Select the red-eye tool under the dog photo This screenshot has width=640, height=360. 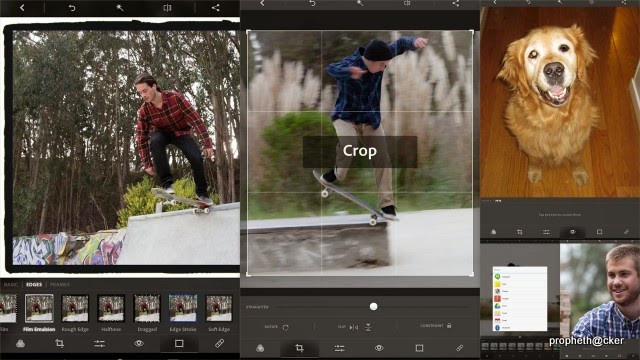[573, 232]
